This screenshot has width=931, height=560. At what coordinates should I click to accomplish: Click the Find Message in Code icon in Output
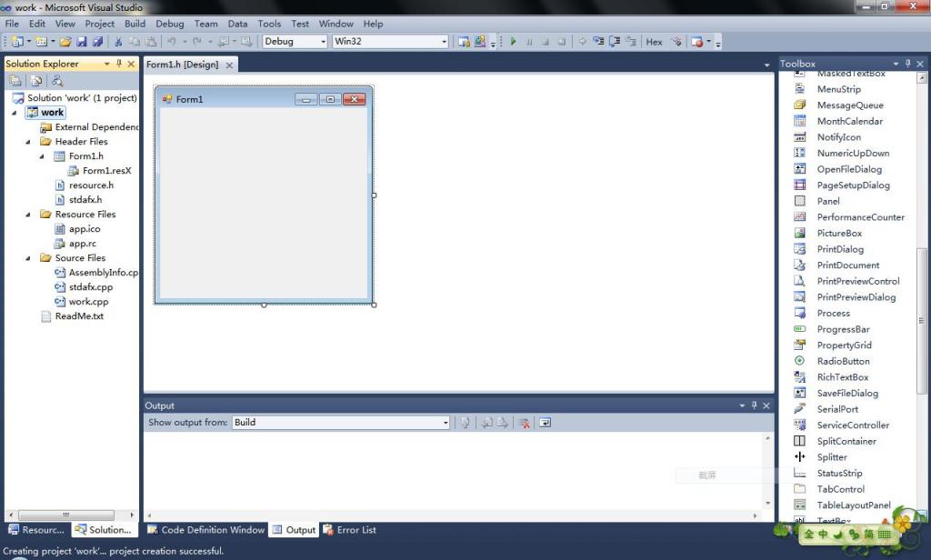[x=465, y=422]
